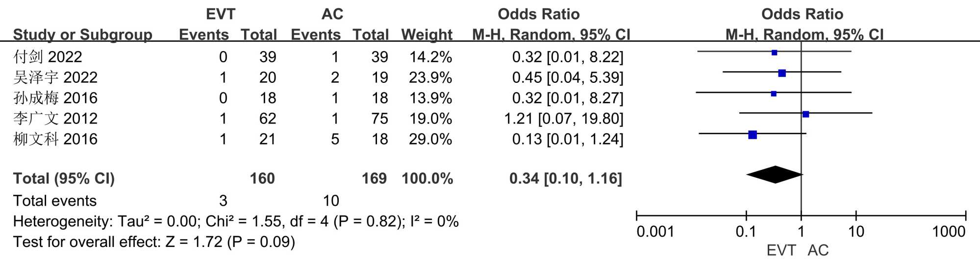Click the blue square for 孙成梅 2016
Viewport: 980px width, 267px height.
click(x=774, y=94)
